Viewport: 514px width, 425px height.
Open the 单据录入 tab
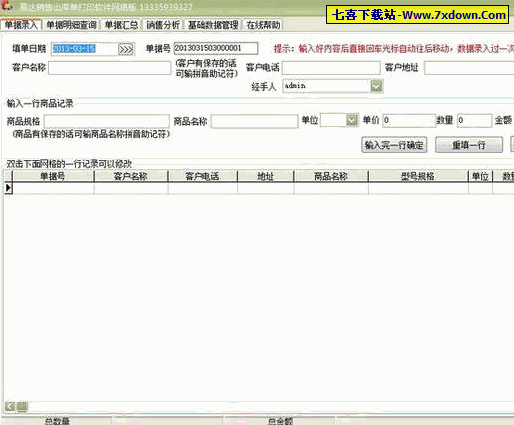click(x=21, y=25)
